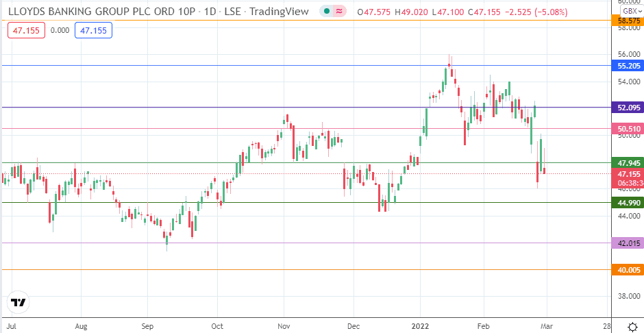644x333 pixels.
Task: Open the GBX currency dropdown
Action: pyautogui.click(x=631, y=12)
